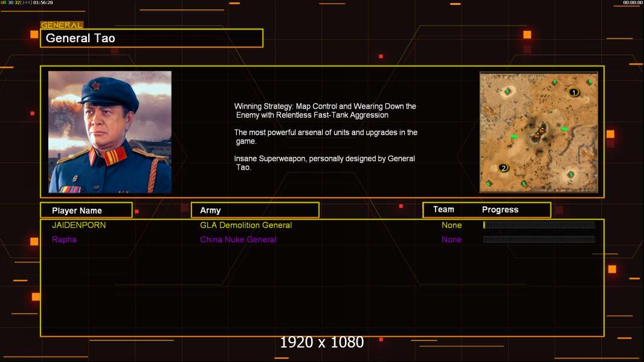This screenshot has height=362, width=644.
Task: Click the desert map preview thumbnail
Action: pyautogui.click(x=539, y=132)
